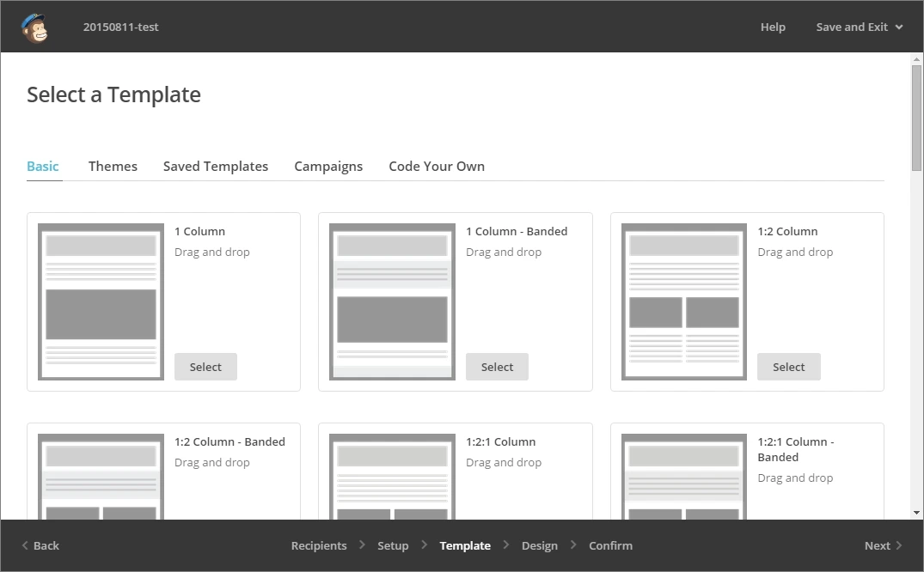Click the 1:2 Column - Banded title
The width and height of the screenshot is (924, 572).
pyautogui.click(x=229, y=441)
